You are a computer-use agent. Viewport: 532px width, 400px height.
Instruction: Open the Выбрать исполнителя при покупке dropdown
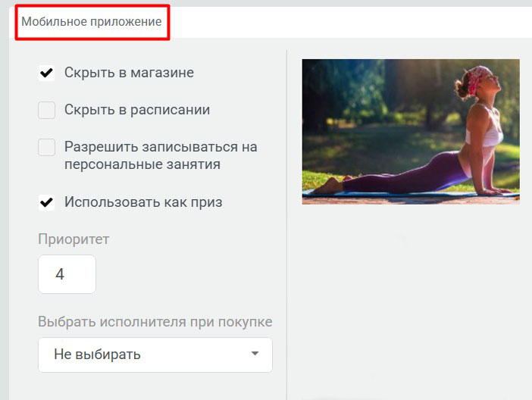(155, 355)
